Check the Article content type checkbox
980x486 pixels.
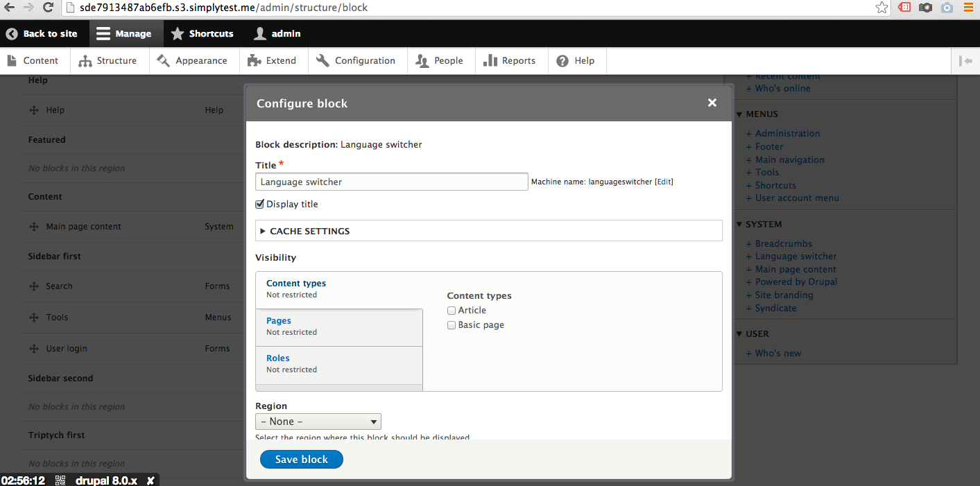tap(452, 311)
